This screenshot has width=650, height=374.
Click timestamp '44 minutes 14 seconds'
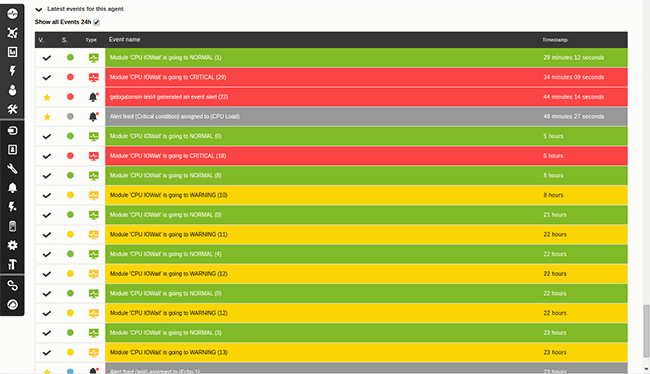(574, 97)
